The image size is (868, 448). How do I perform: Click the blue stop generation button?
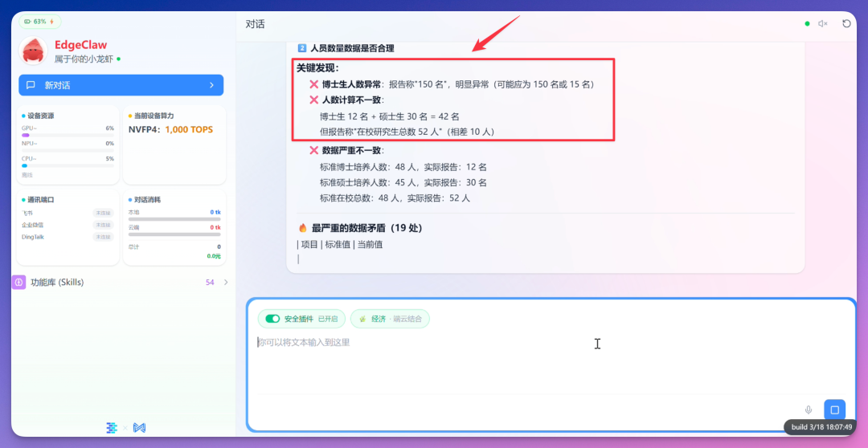tap(835, 409)
